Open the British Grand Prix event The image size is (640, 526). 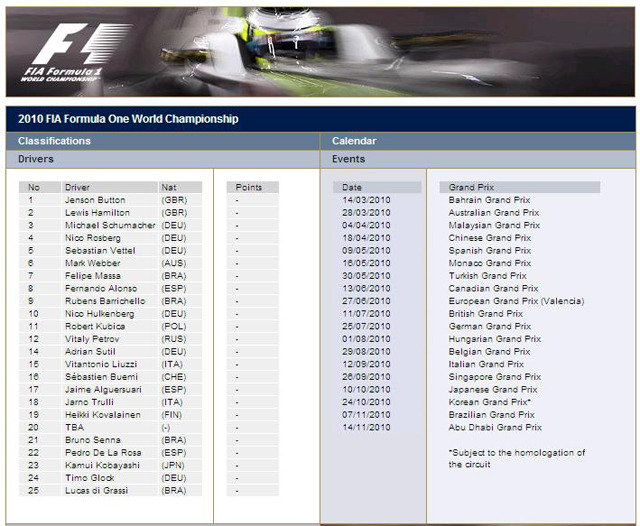[x=486, y=314]
